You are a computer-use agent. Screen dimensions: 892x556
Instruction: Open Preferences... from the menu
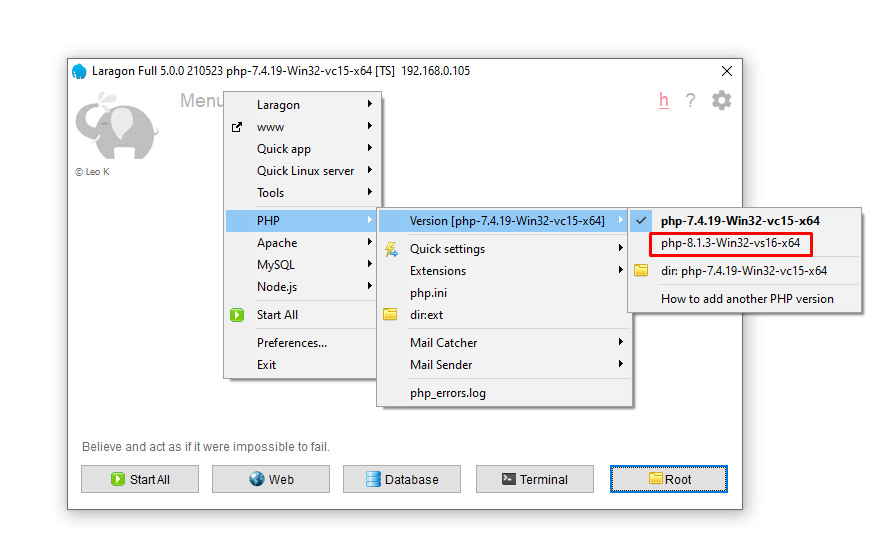(302, 343)
